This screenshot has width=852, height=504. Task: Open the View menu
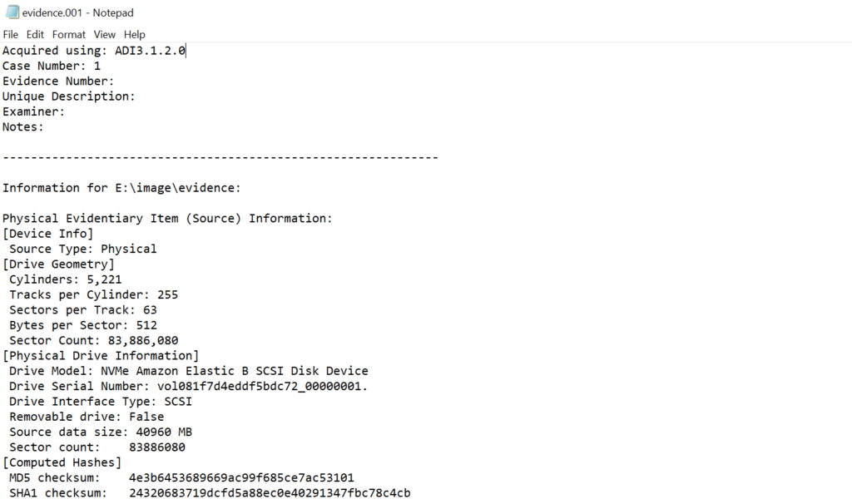[105, 34]
